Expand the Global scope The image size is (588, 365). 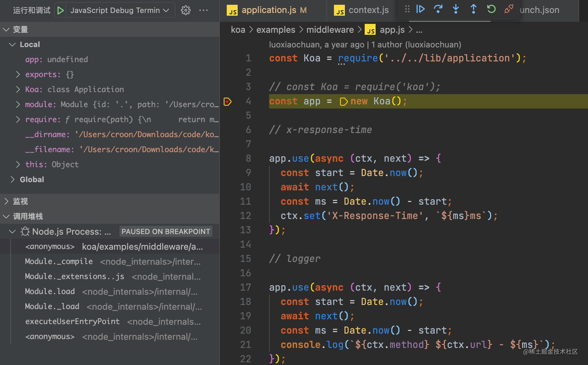coord(12,179)
